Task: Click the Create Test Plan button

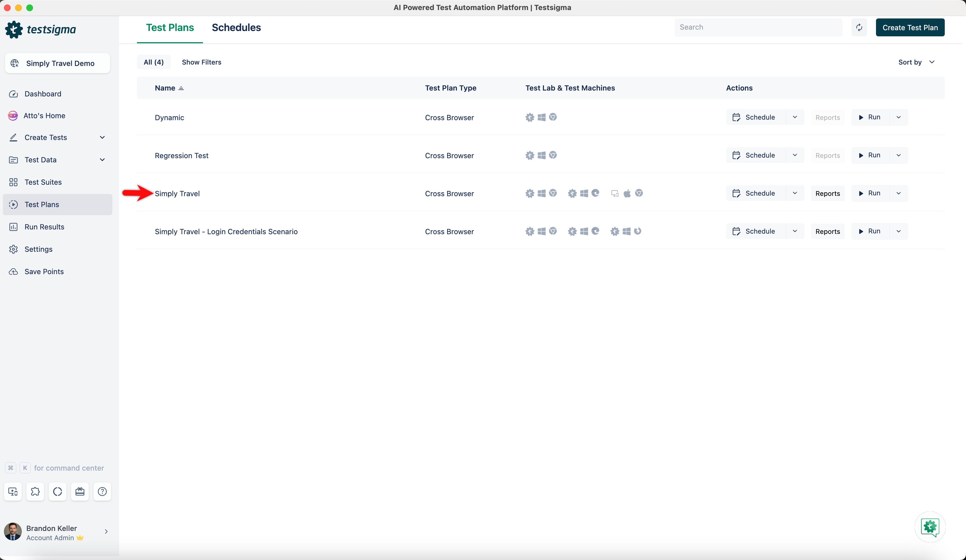Action: pos(910,28)
